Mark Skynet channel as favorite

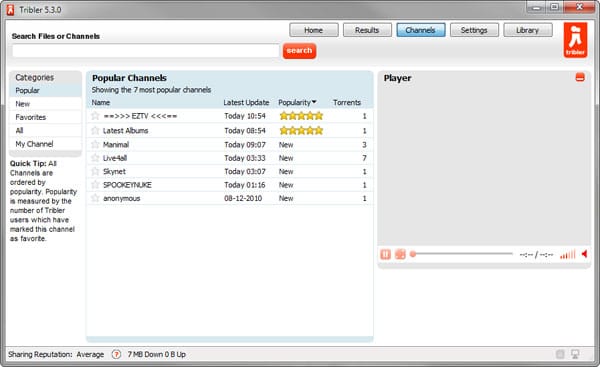(95, 171)
